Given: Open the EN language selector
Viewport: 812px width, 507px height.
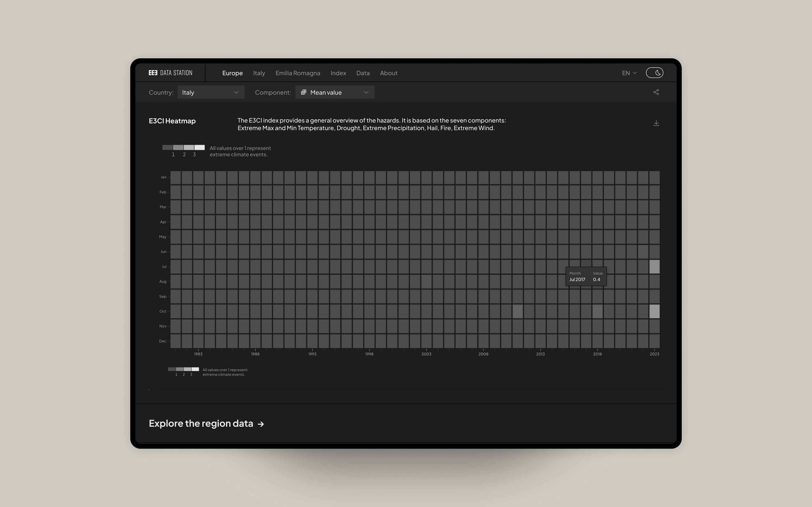Looking at the screenshot, I should [x=629, y=73].
